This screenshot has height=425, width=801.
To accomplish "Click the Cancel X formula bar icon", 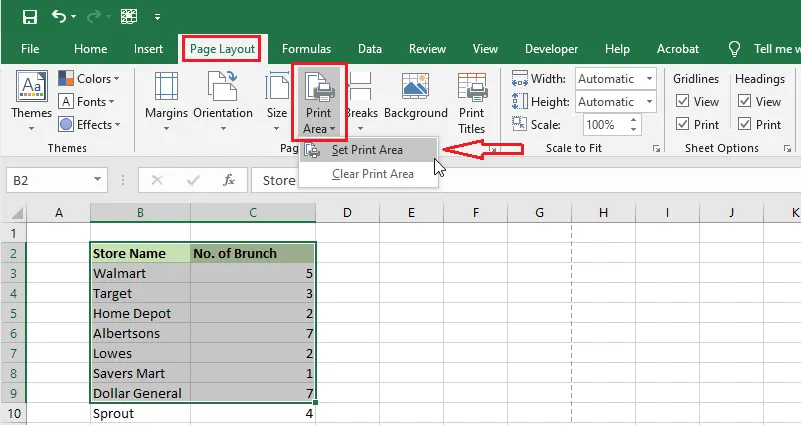I will 157,180.
